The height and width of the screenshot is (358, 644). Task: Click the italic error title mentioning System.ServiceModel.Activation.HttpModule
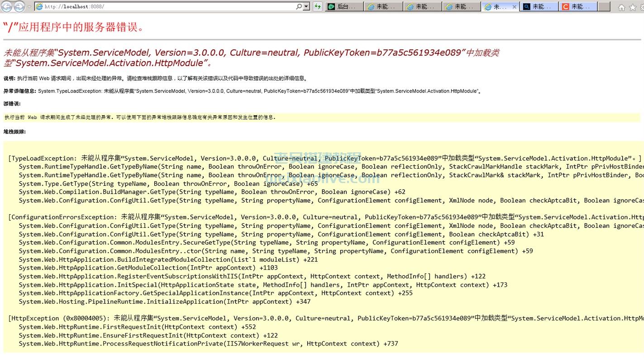[252, 57]
